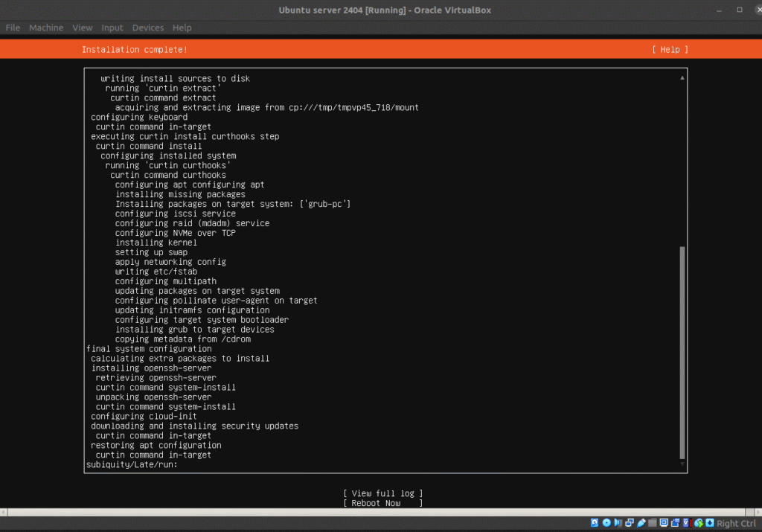Click the installer Help button in orange header
The height and width of the screenshot is (532, 762).
point(670,50)
